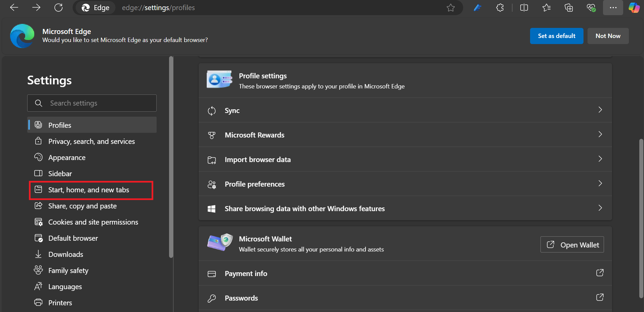
Task: Open Microsoft Rewards row
Action: point(405,135)
